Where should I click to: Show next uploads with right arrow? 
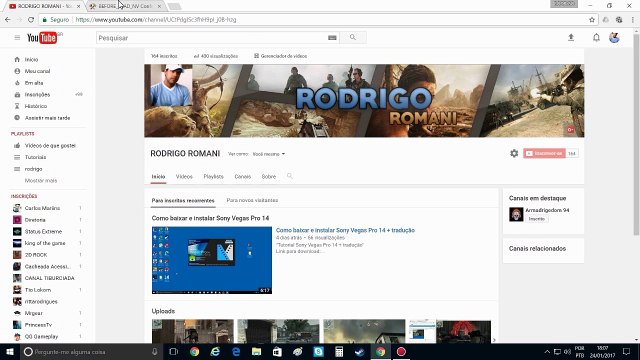pyautogui.click(x=494, y=340)
